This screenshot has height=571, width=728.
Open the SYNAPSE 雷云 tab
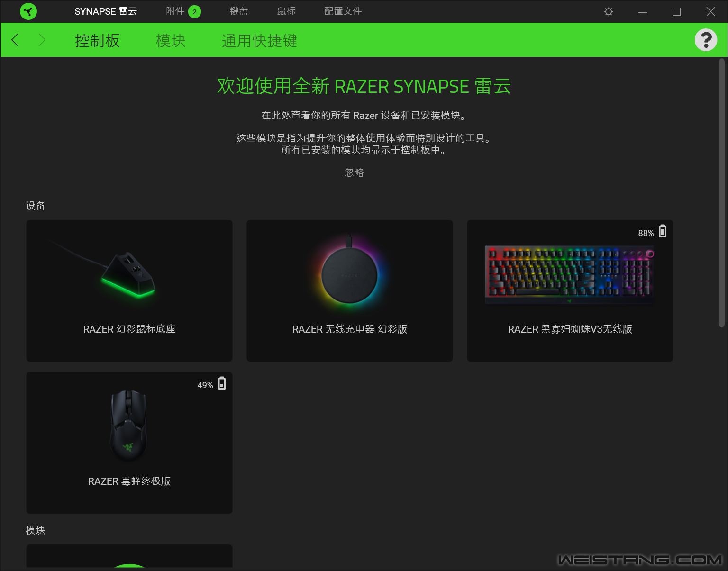click(106, 11)
